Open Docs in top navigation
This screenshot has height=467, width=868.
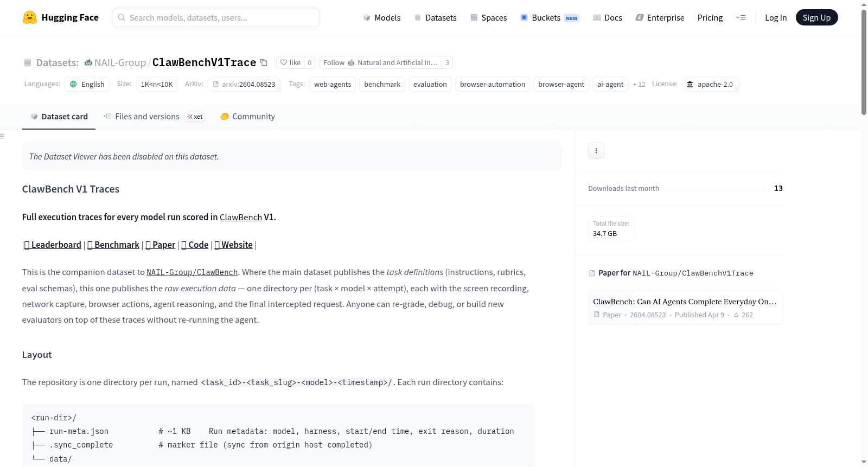608,17
